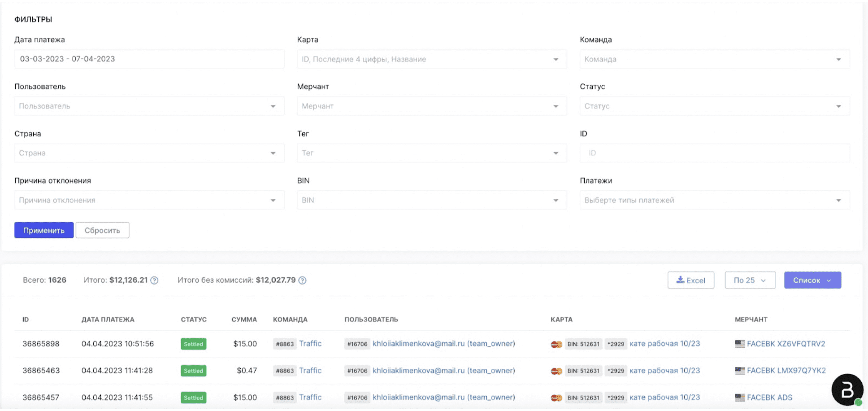The width and height of the screenshot is (868, 411).
Task: Click the МЕРЧАНТ column header
Action: tap(751, 319)
